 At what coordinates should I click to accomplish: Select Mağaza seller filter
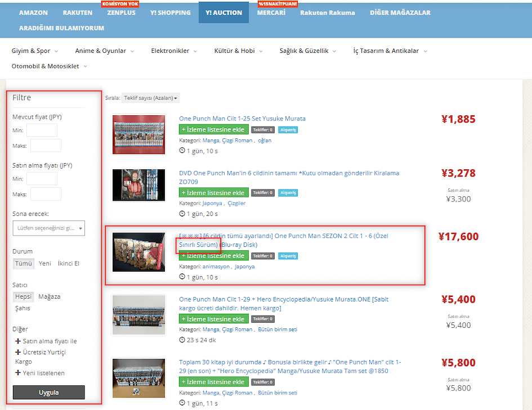(x=49, y=297)
